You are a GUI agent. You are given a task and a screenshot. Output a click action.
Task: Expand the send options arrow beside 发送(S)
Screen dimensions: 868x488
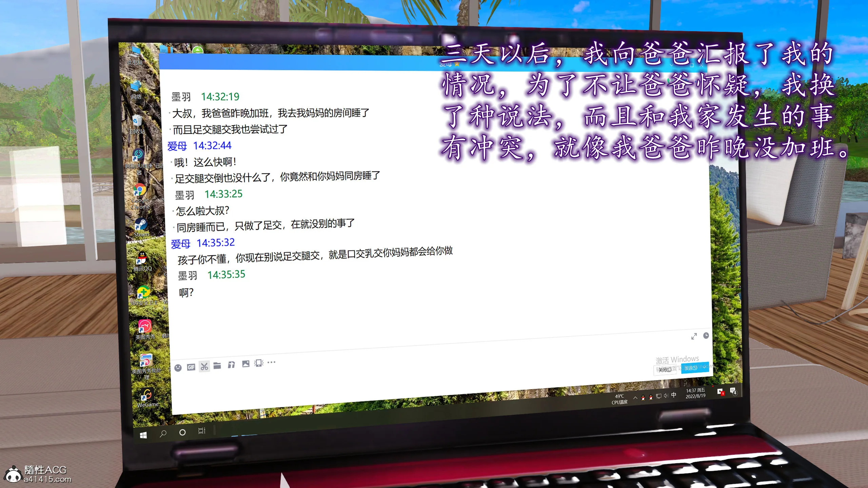pos(705,367)
